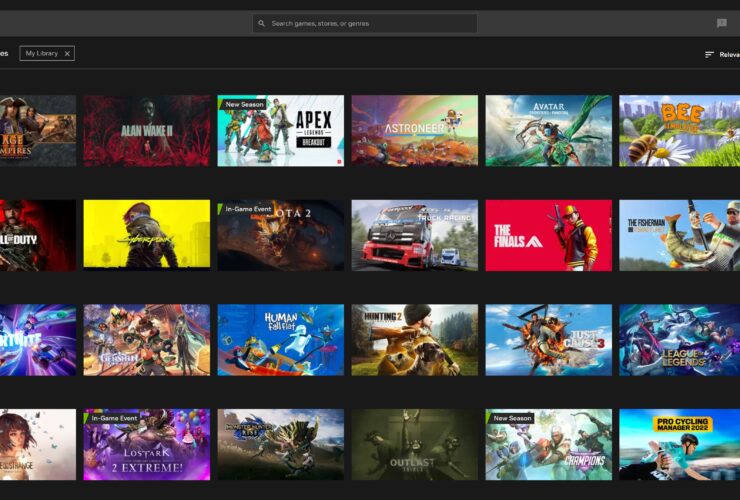The width and height of the screenshot is (740, 500).
Task: Open the Monster Hunter Rise tile
Action: click(x=280, y=444)
